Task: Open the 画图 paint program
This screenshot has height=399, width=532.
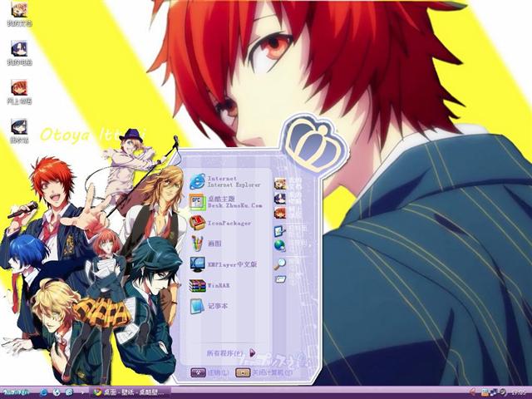Action: [x=205, y=244]
